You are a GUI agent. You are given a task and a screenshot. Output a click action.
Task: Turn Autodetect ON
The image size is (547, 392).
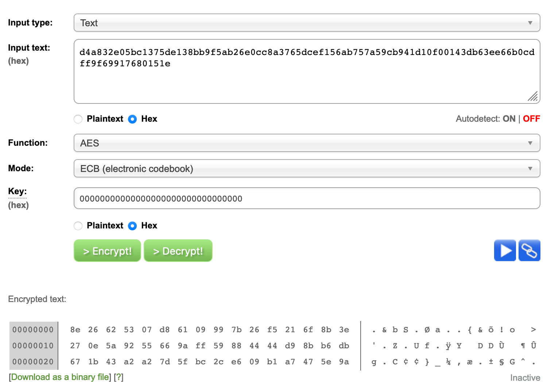pyautogui.click(x=509, y=119)
